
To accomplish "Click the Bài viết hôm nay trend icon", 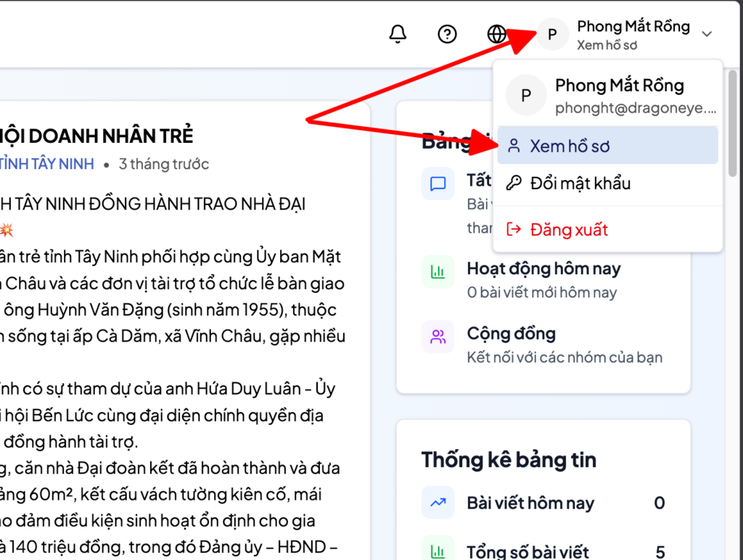I will [438, 503].
